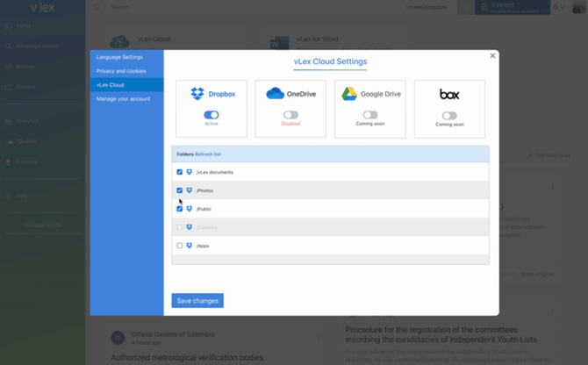This screenshot has height=365, width=588.
Task: Click the Word icon on background page
Action: tap(280, 43)
